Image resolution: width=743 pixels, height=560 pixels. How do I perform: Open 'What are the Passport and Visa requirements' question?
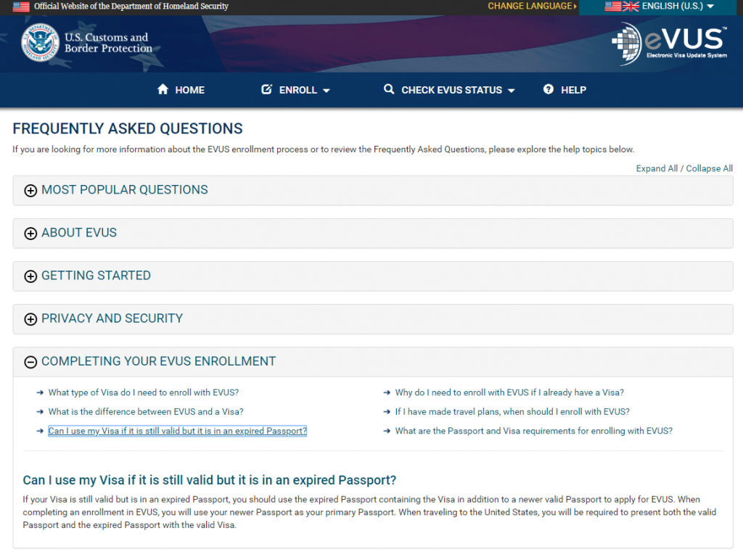tap(534, 431)
